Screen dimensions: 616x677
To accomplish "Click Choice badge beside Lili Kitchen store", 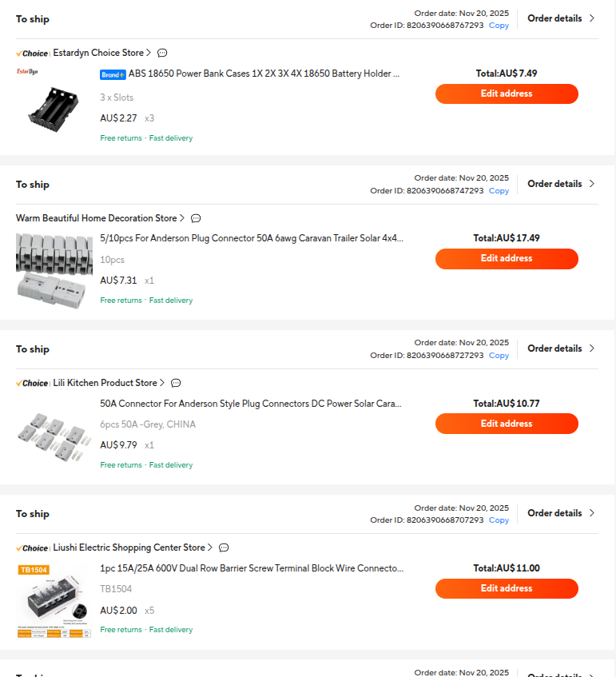I will [x=32, y=383].
